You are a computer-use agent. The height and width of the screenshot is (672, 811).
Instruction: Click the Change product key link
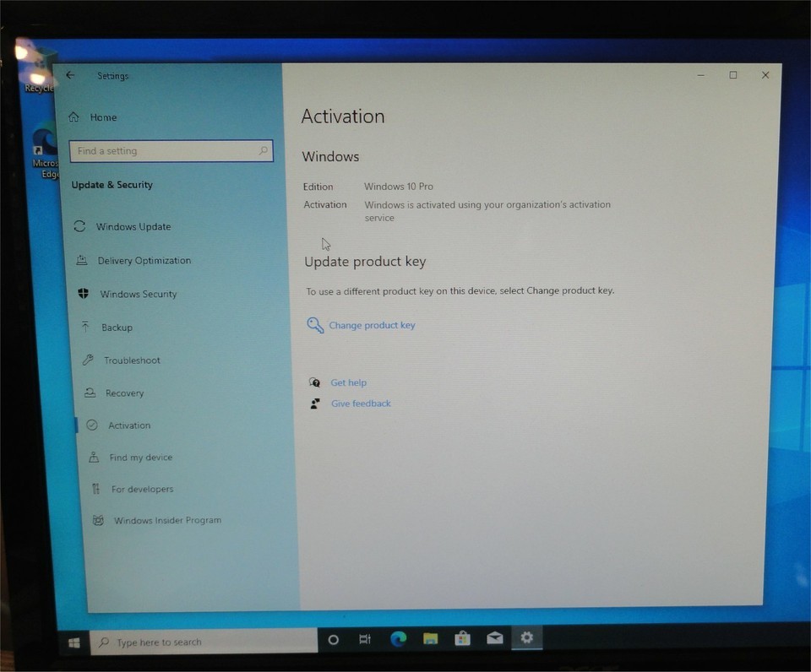[372, 325]
